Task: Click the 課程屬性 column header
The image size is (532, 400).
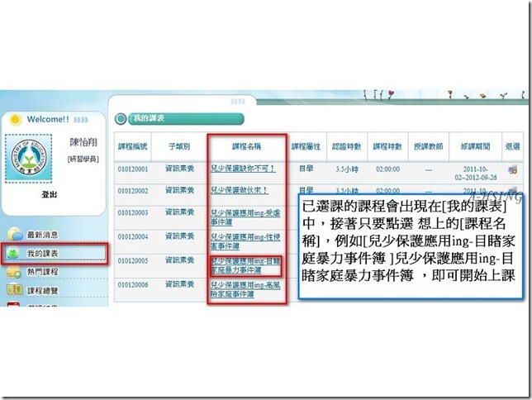Action: click(x=306, y=146)
